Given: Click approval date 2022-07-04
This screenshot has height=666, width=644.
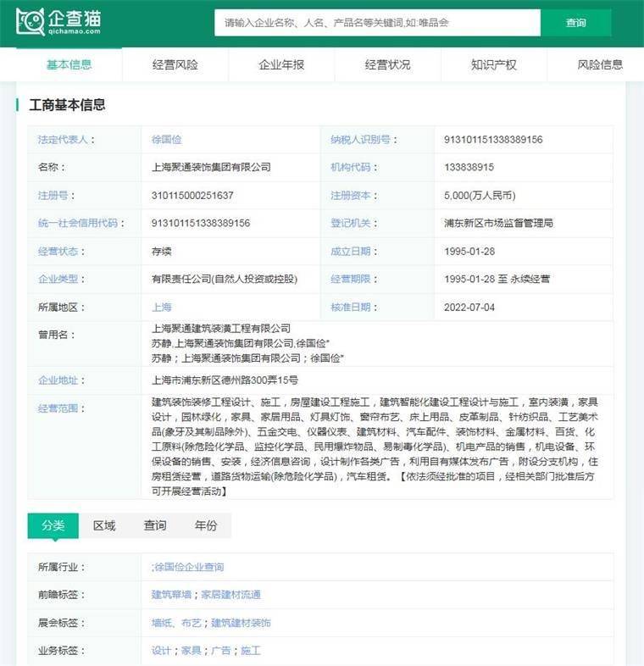Looking at the screenshot, I should click(x=469, y=307).
